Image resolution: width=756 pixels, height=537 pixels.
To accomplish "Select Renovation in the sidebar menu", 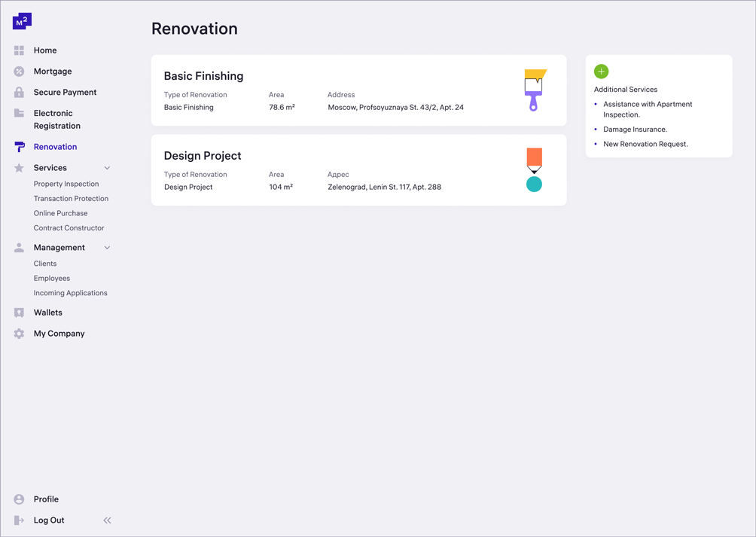I will coord(55,147).
